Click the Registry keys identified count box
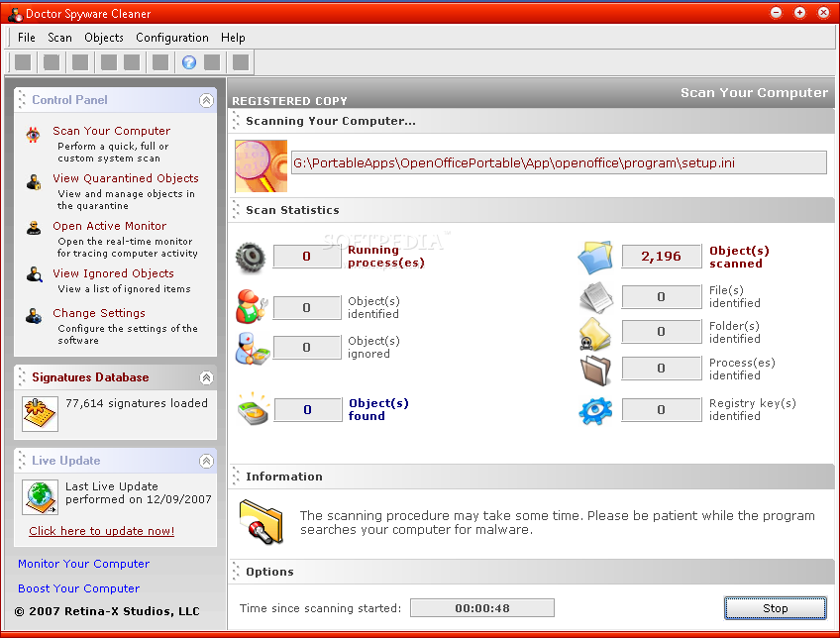The width and height of the screenshot is (840, 638). [x=662, y=410]
